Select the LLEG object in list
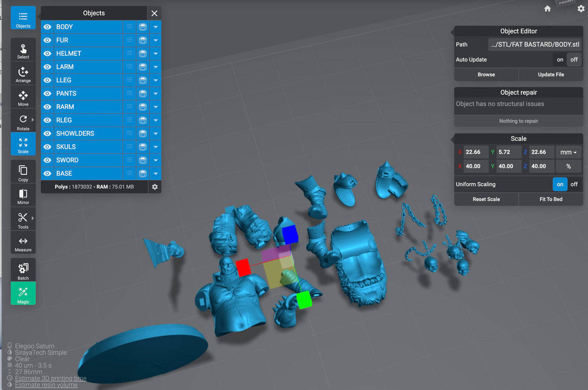This screenshot has height=390, width=588. click(x=88, y=80)
